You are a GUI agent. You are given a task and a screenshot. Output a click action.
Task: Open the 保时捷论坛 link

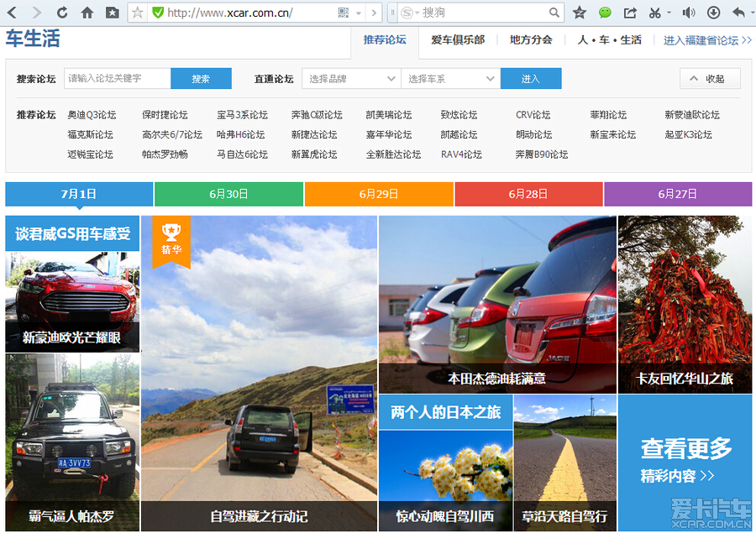coord(165,115)
